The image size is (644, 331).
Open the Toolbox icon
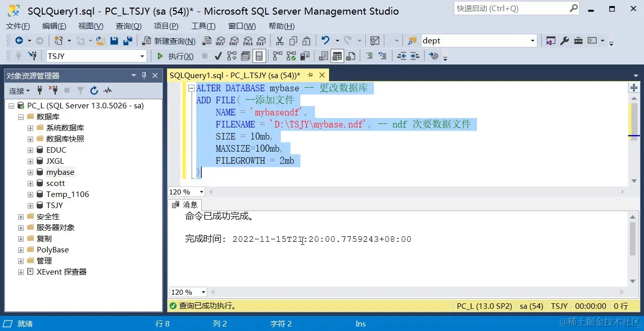coord(578,41)
